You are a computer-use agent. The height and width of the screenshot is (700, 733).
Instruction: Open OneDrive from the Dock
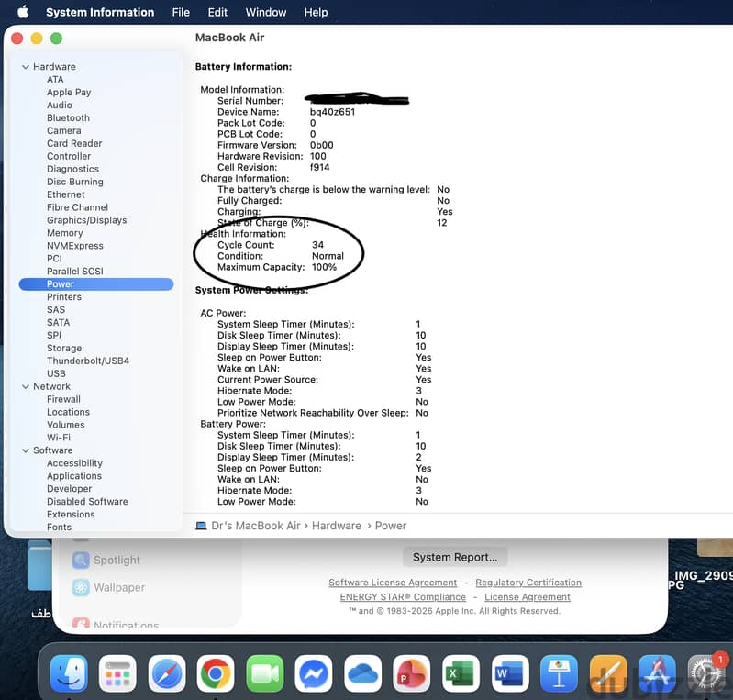pyautogui.click(x=362, y=673)
